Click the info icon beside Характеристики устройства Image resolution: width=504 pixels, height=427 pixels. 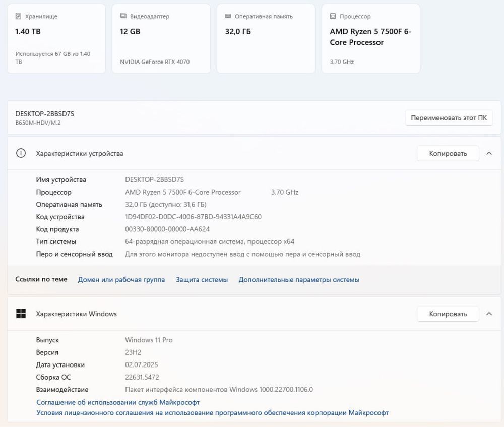click(x=21, y=153)
